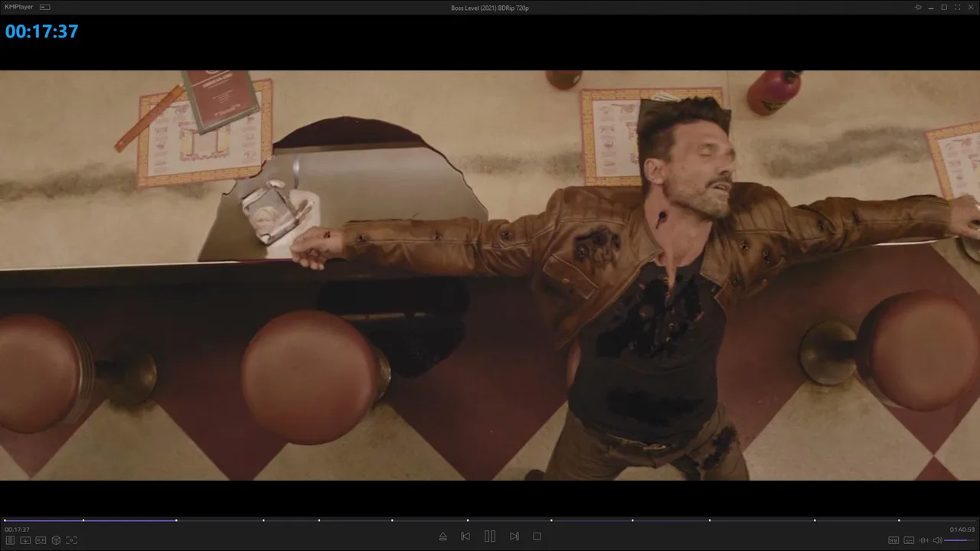This screenshot has width=980, height=551.
Task: Maximize the KMPlayer window
Action: click(x=944, y=7)
